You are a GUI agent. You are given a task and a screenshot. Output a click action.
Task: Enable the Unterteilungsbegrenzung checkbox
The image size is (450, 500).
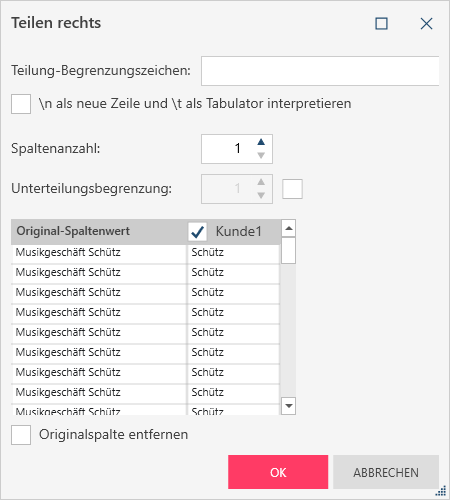pyautogui.click(x=292, y=189)
